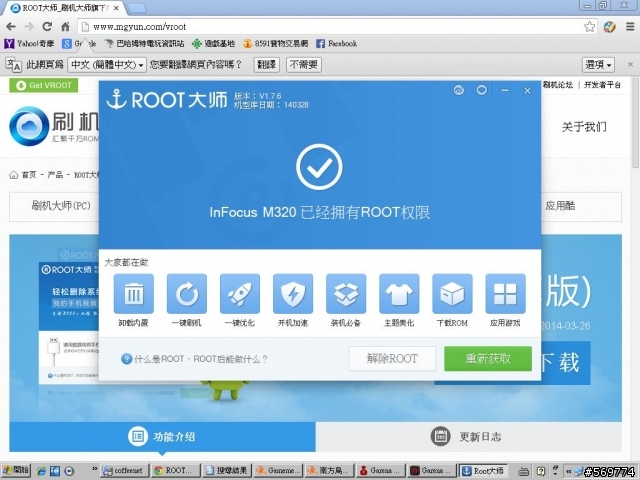Click the Weibo icon in ROOT大师 title bar
This screenshot has height=480, width=640.
point(459,90)
